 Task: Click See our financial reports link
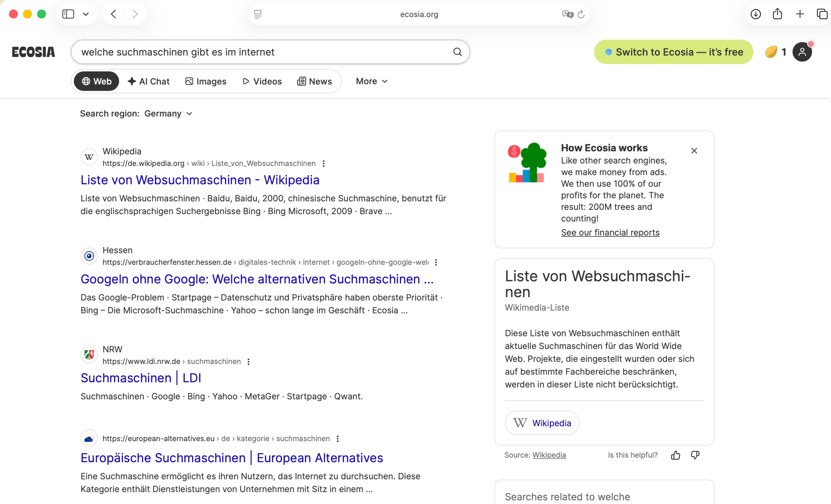610,233
